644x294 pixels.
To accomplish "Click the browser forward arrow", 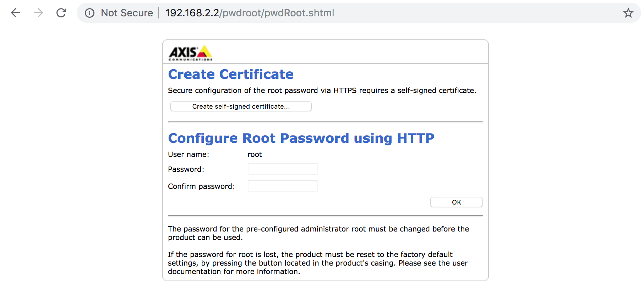I will [38, 13].
